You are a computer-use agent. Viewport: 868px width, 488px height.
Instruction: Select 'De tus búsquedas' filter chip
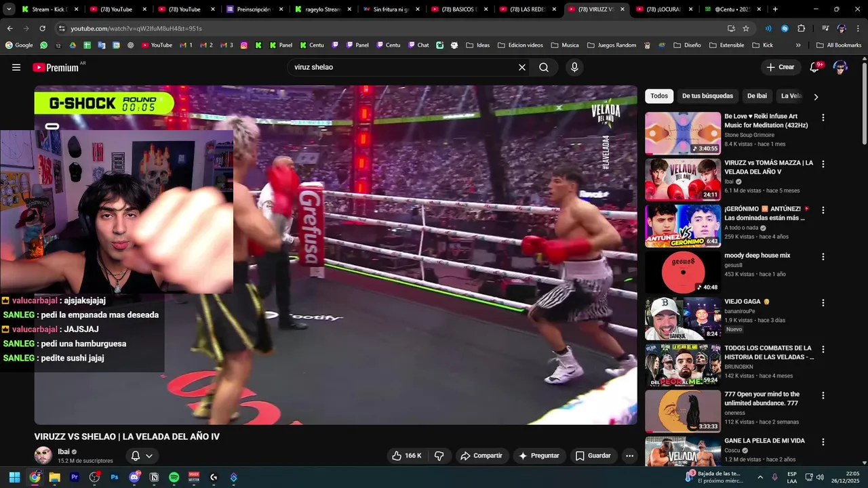(x=707, y=96)
